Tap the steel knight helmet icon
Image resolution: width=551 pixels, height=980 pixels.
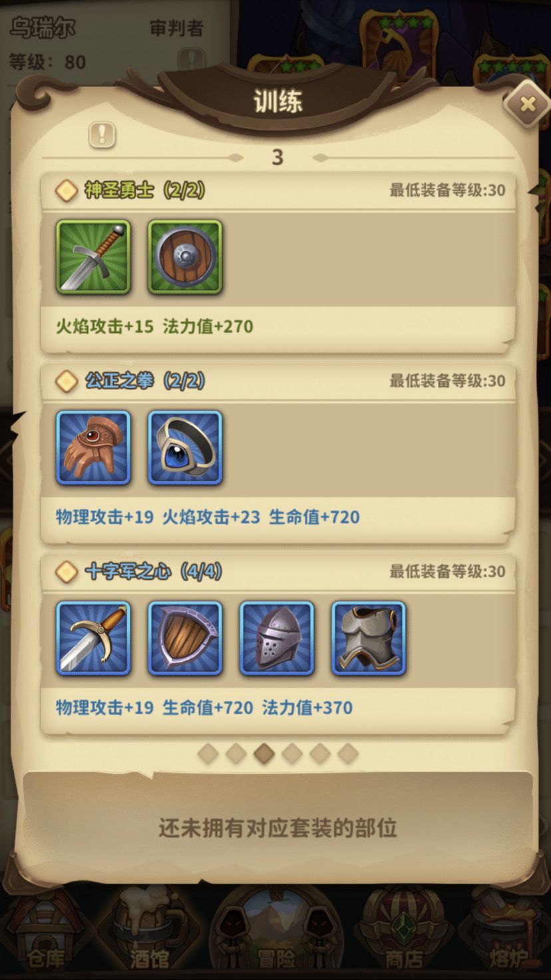pyautogui.click(x=277, y=638)
